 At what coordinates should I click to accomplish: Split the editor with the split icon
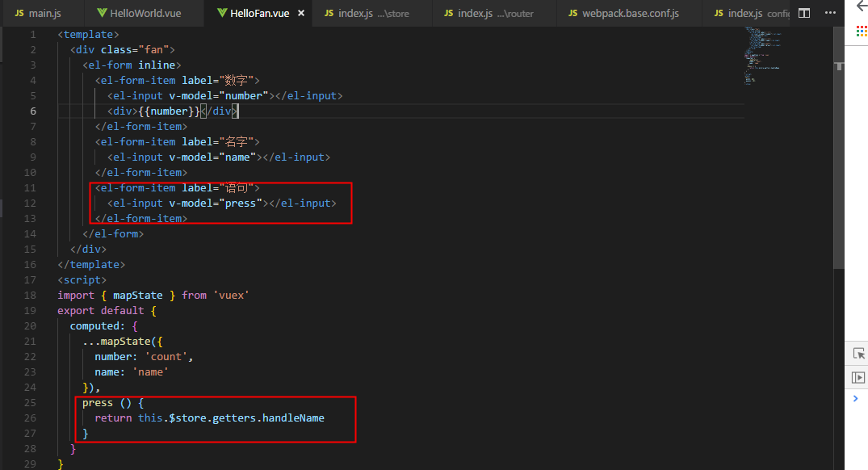(803, 13)
